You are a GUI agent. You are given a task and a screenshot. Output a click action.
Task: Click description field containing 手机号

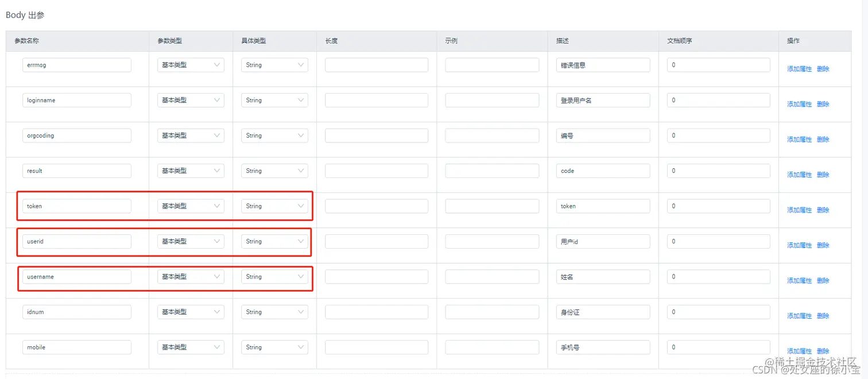click(x=603, y=347)
